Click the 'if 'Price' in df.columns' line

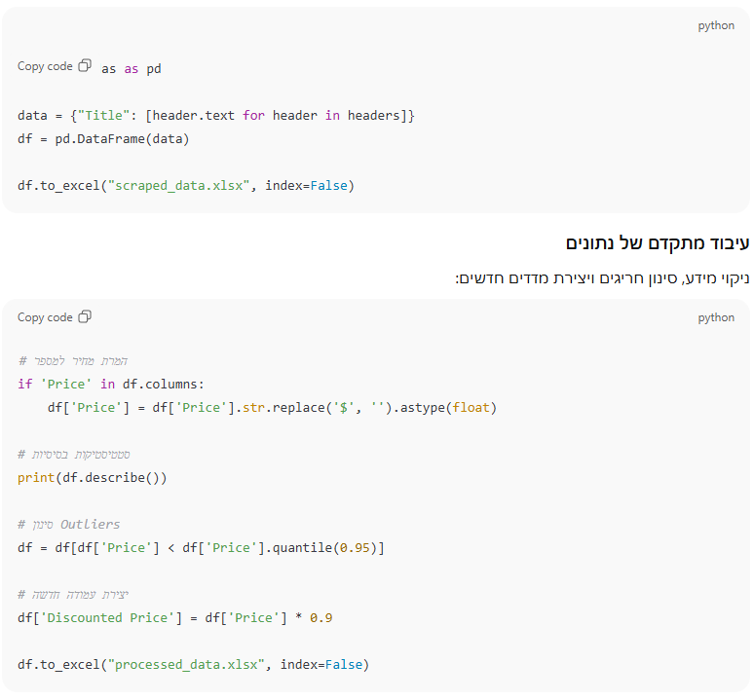[111, 384]
